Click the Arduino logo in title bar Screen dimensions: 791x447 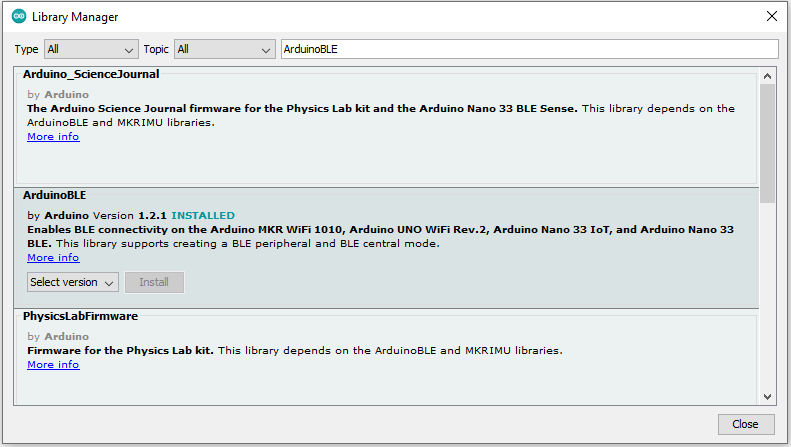19,16
